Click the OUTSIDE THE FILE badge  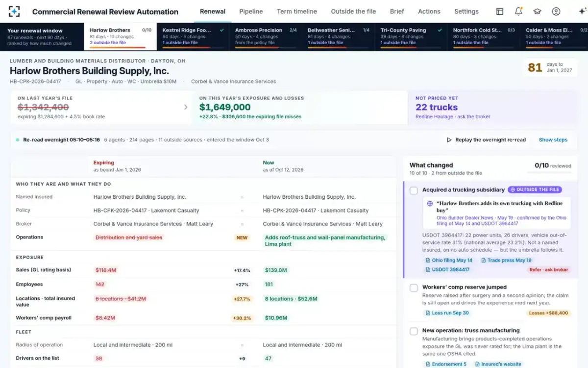(x=535, y=189)
